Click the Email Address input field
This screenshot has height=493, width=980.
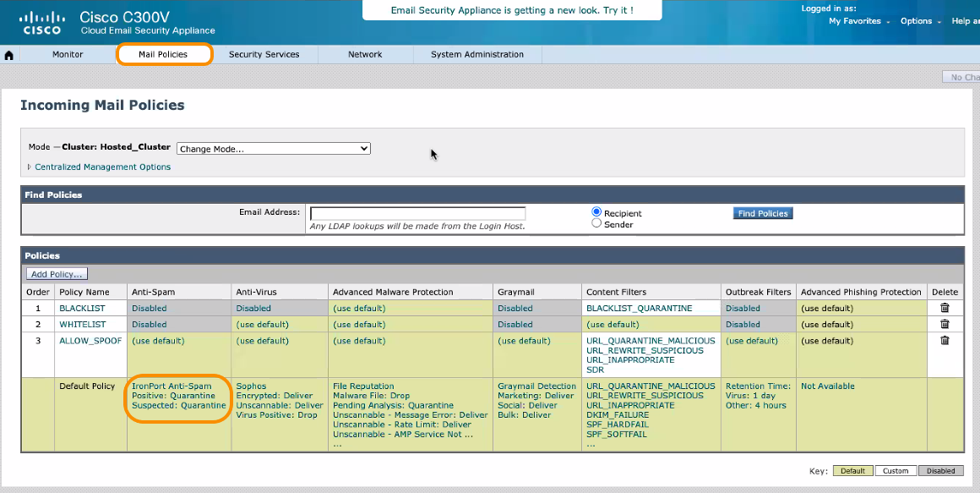(x=417, y=213)
